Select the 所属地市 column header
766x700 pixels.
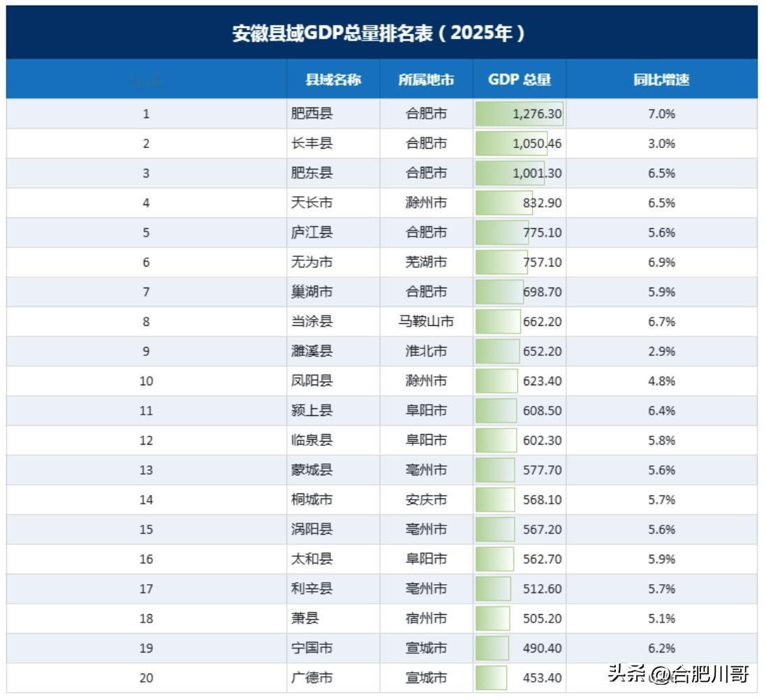(x=426, y=80)
